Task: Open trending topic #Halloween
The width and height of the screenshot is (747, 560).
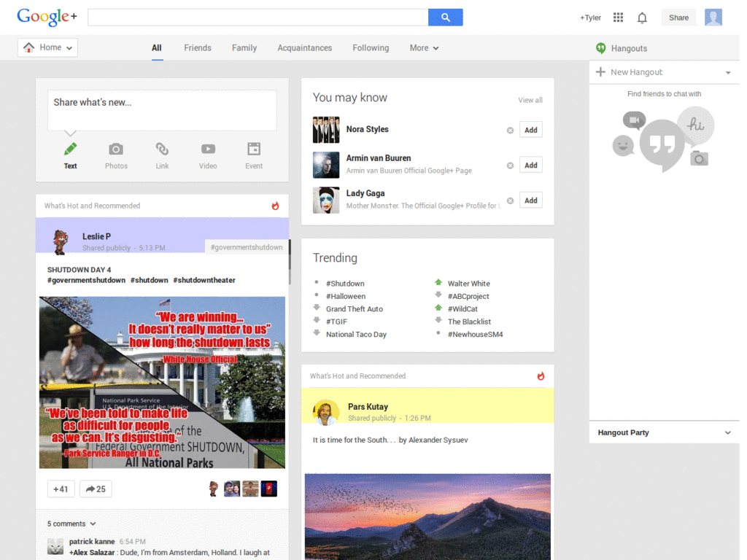Action: coord(346,296)
